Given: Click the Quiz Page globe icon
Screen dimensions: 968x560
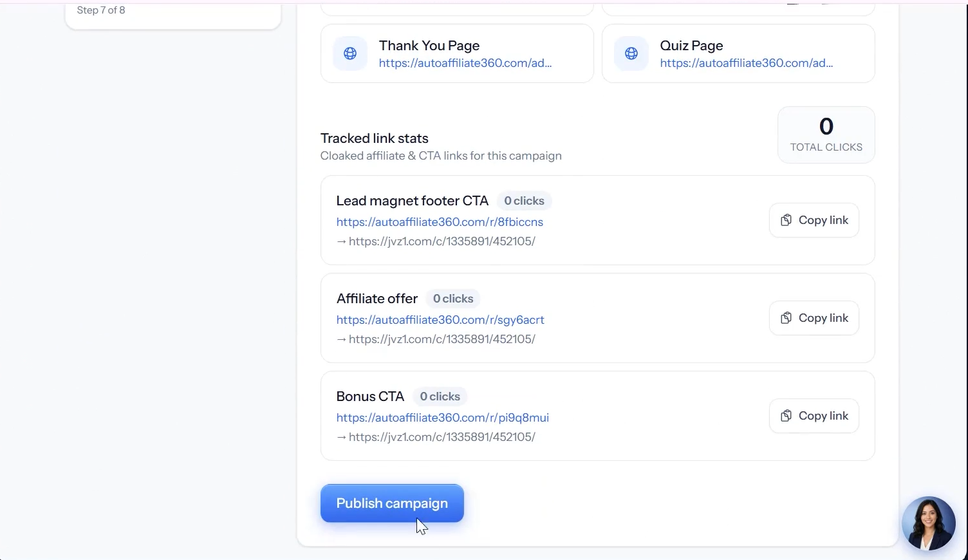Looking at the screenshot, I should (x=631, y=53).
